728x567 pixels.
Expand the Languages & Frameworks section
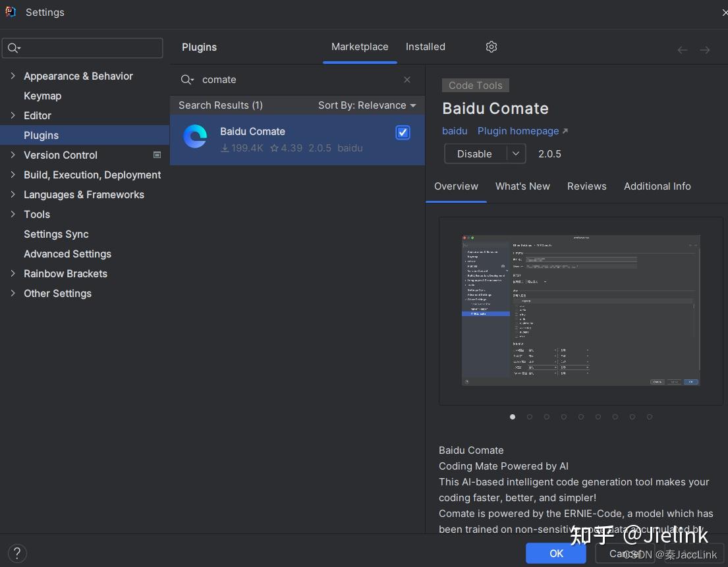(x=13, y=195)
